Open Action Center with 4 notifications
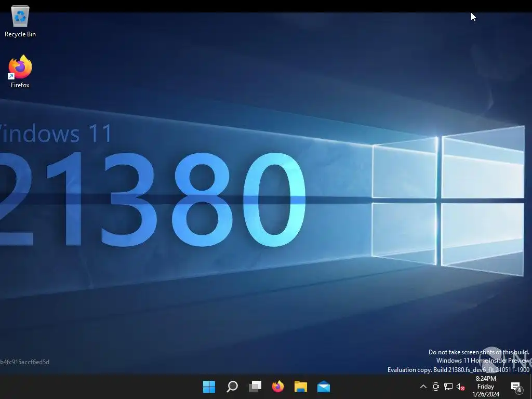 coord(516,387)
